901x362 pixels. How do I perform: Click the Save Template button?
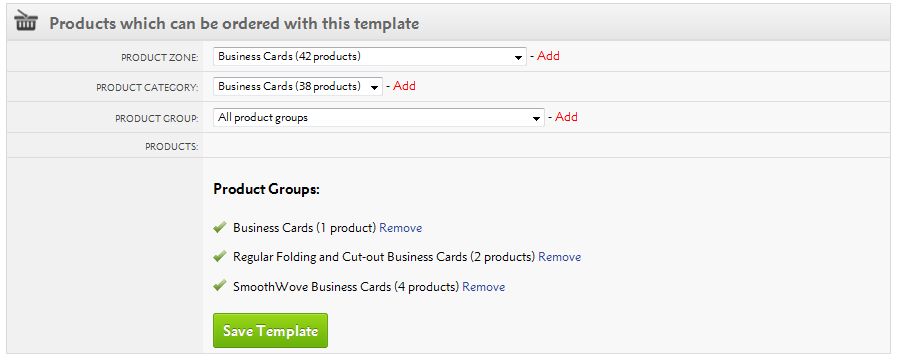coord(271,330)
